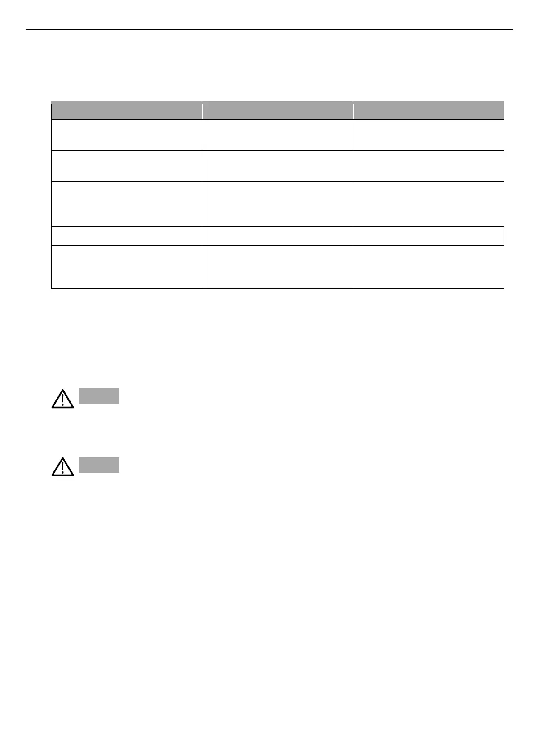Select first body row, middle column cell
This screenshot has height=756, width=535.
click(277, 135)
